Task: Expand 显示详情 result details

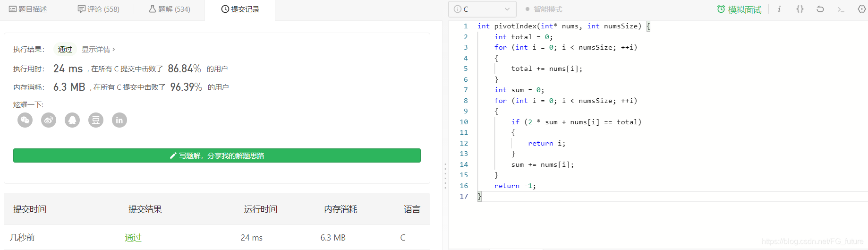Action: tap(98, 49)
